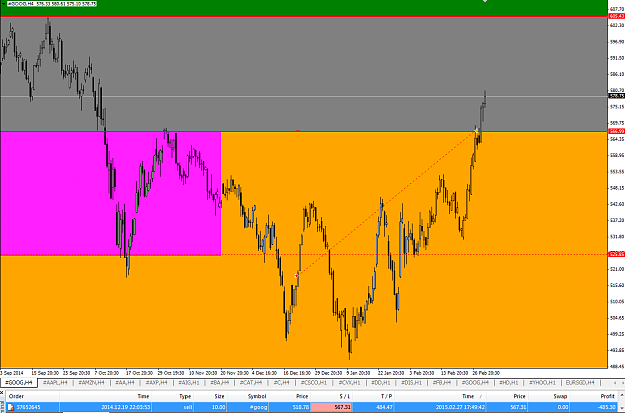Select the red 566.99 price level label

point(617,131)
